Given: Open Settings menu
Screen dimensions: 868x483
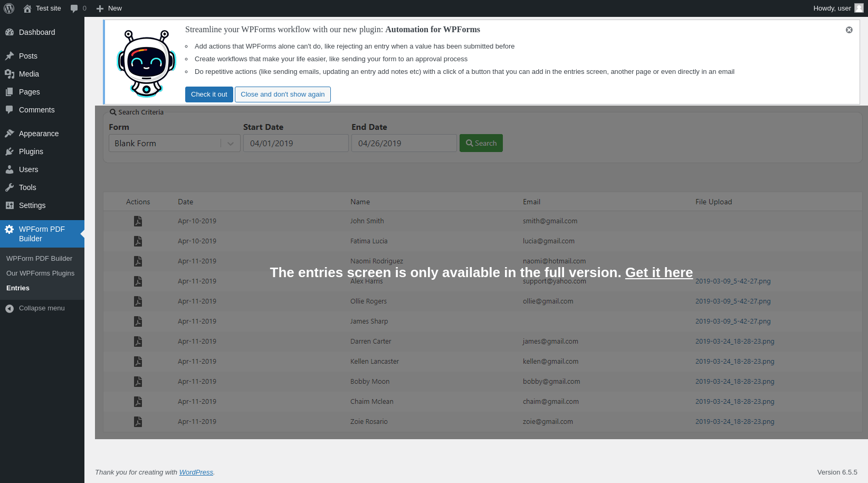Looking at the screenshot, I should [x=42, y=205].
